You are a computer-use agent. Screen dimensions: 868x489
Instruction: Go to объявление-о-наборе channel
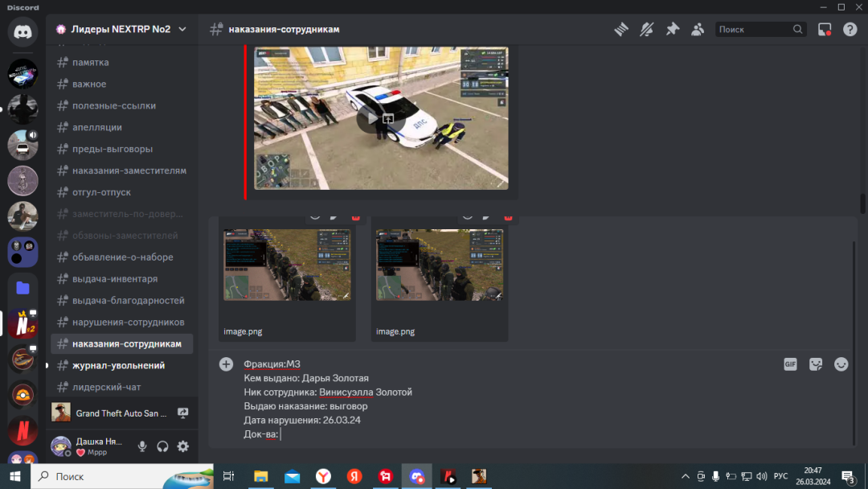[x=122, y=257]
